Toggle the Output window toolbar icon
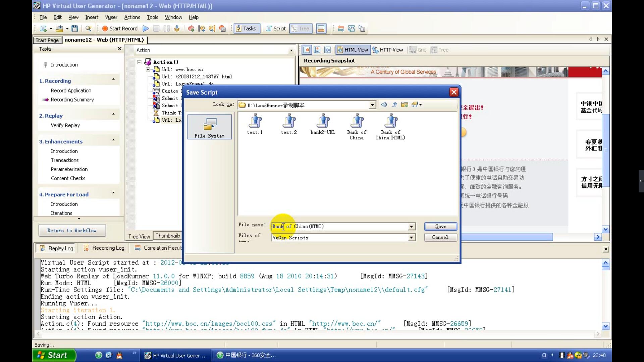This screenshot has height=362, width=644. click(321, 29)
